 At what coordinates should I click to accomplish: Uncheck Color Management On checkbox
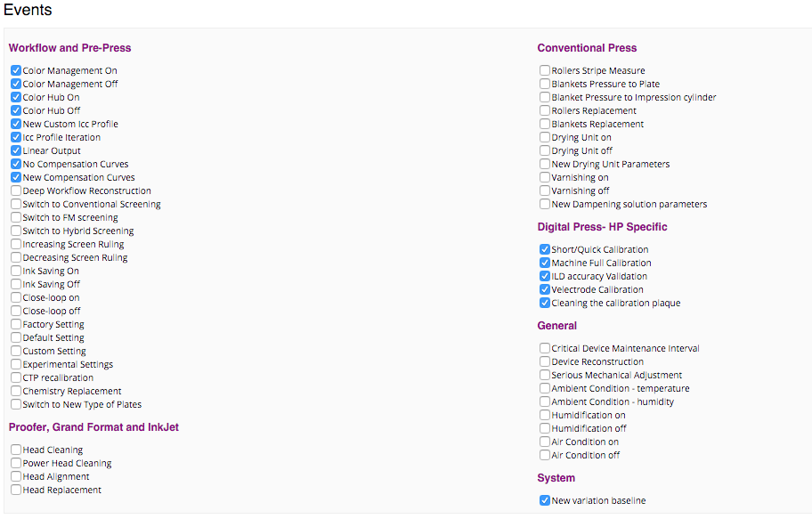pos(16,70)
